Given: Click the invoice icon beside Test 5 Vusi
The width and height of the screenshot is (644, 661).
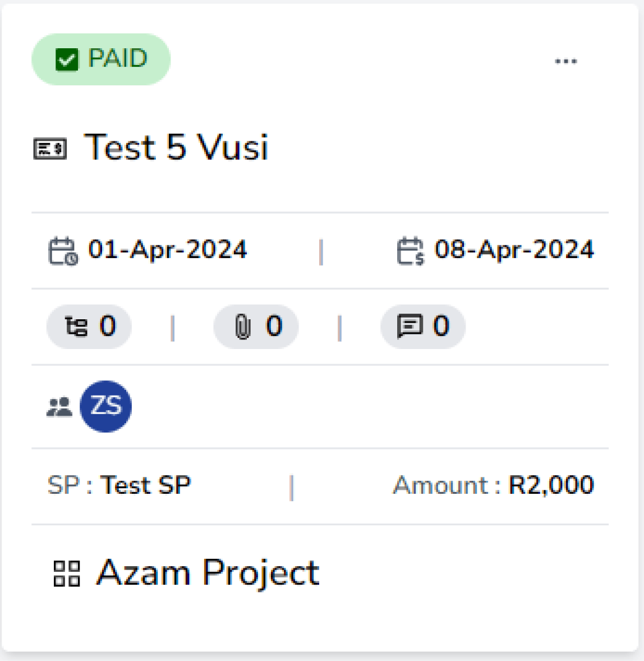Looking at the screenshot, I should point(50,149).
